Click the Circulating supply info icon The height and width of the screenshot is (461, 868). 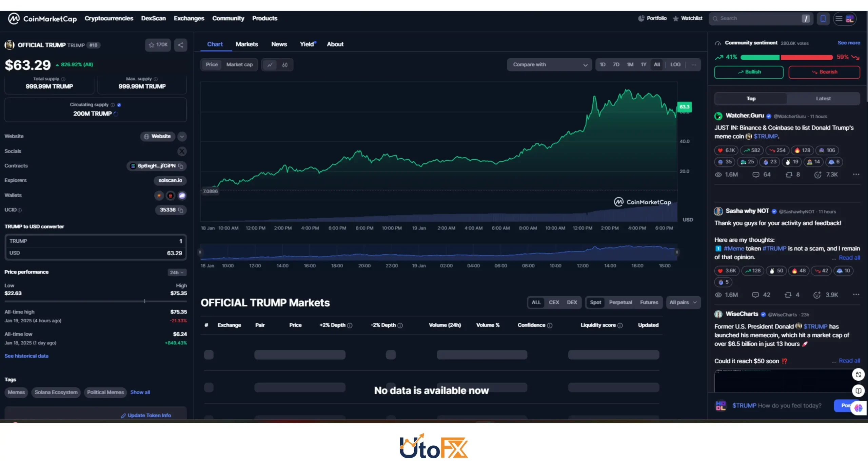(x=113, y=105)
